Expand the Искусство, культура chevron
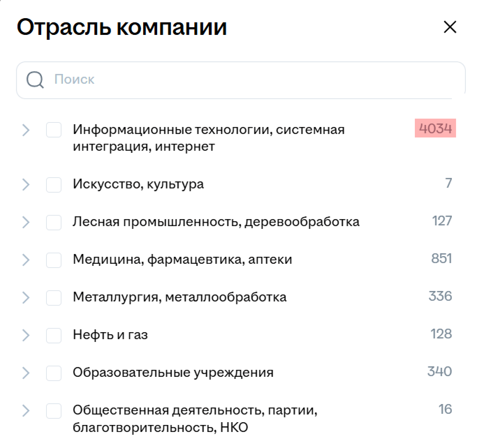The width and height of the screenshot is (477, 448). click(26, 185)
